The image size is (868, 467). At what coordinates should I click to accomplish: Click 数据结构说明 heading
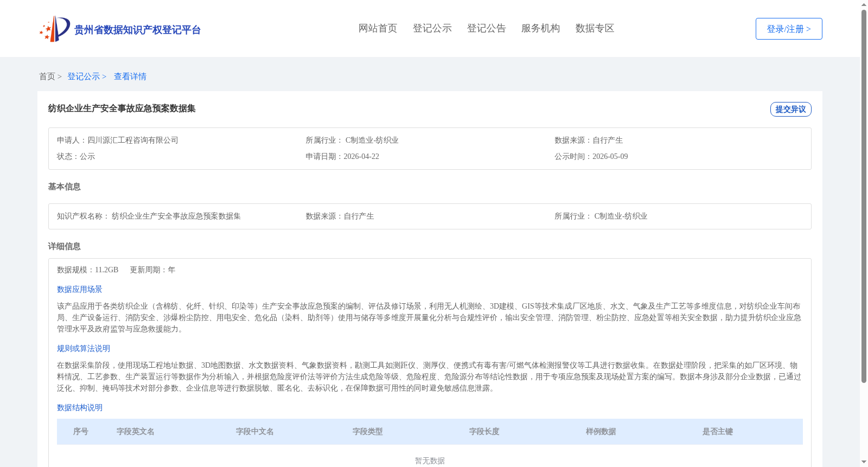click(x=80, y=407)
